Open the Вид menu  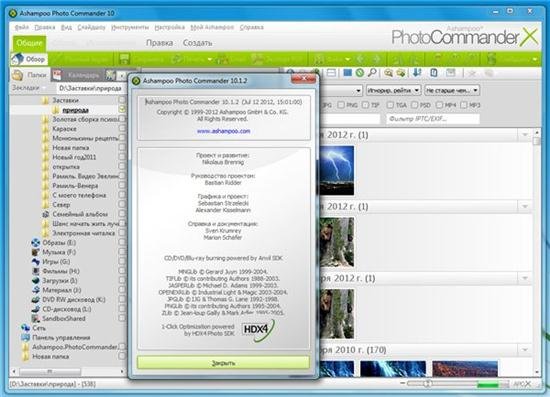pyautogui.click(x=66, y=27)
